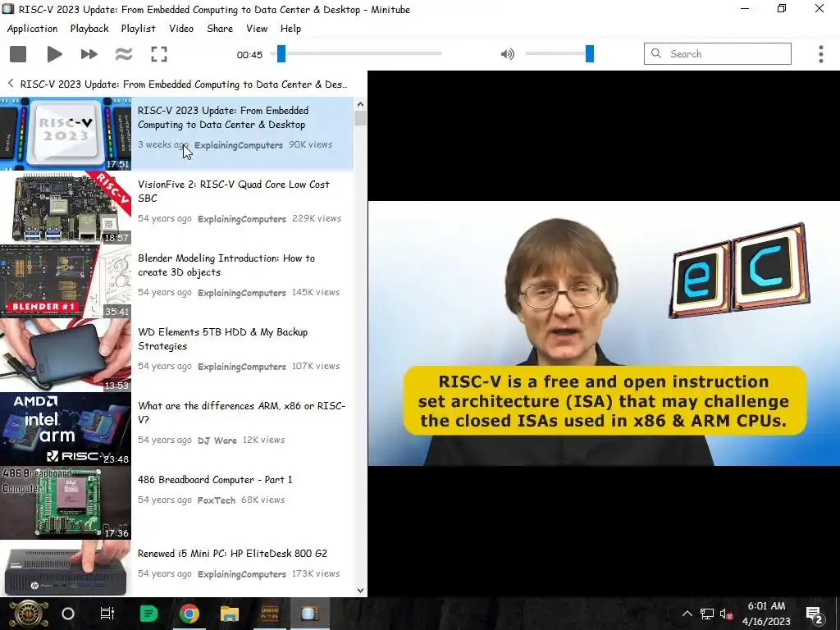
Task: Open the View menu
Action: coord(257,29)
